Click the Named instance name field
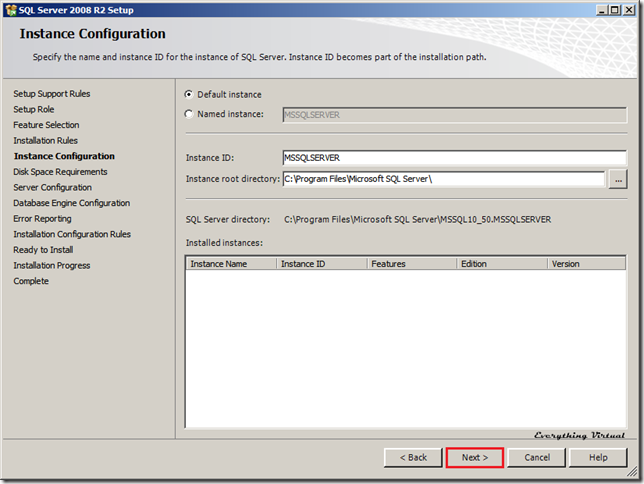 tap(455, 115)
